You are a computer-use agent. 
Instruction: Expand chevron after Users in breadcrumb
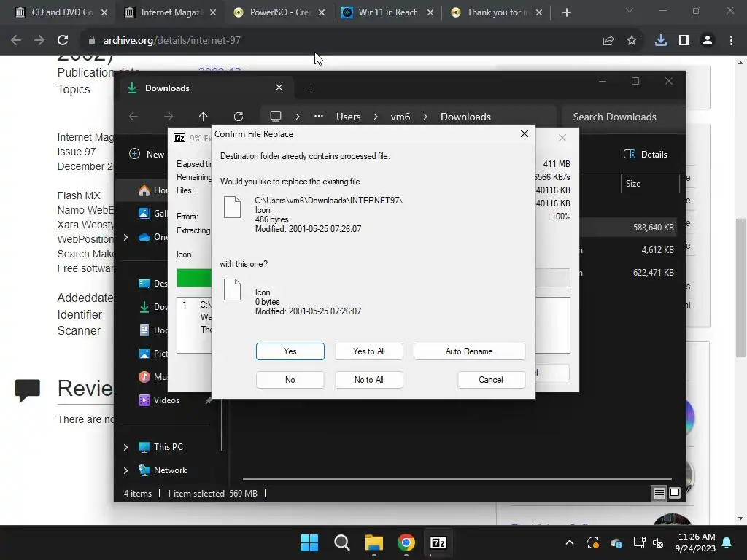tap(376, 117)
